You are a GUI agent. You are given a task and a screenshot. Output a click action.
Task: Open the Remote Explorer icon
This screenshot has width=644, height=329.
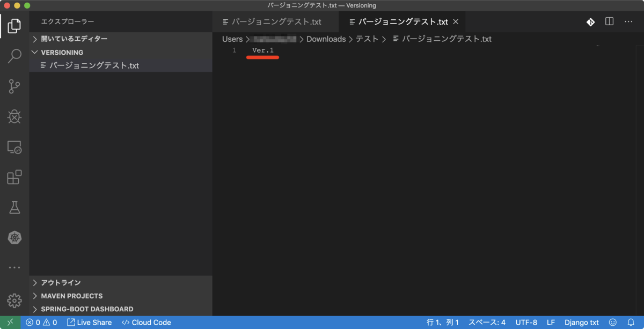[x=14, y=147]
